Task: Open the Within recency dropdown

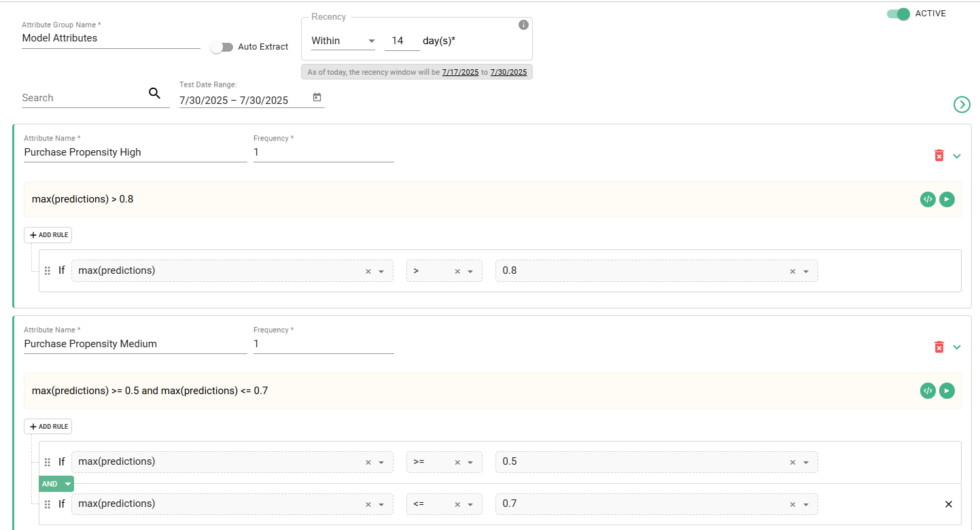Action: tap(343, 41)
